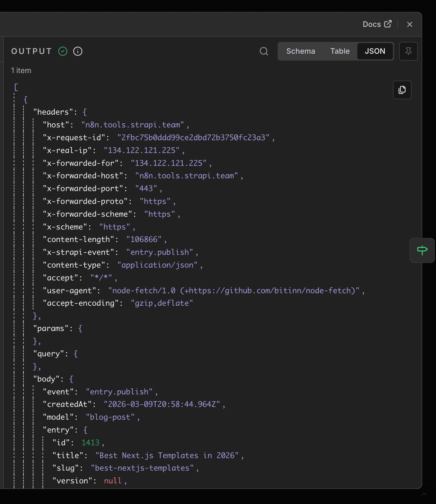Open the Docs external link

377,24
